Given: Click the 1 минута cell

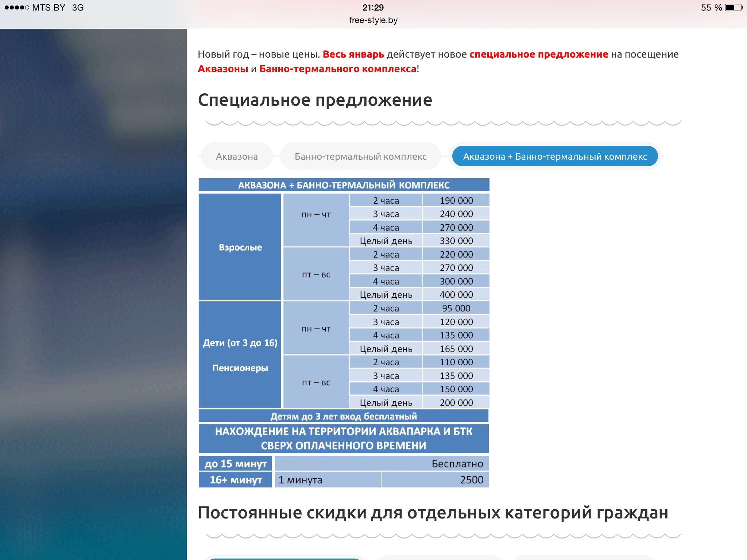Looking at the screenshot, I should [x=328, y=480].
